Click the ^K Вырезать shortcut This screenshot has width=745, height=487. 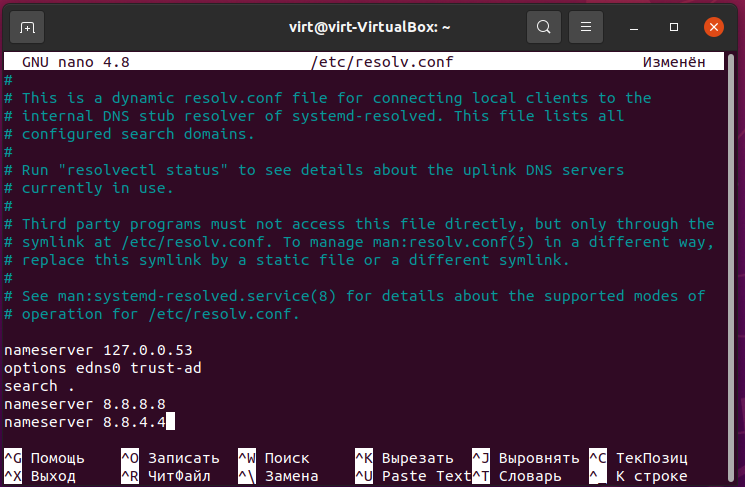coord(404,458)
